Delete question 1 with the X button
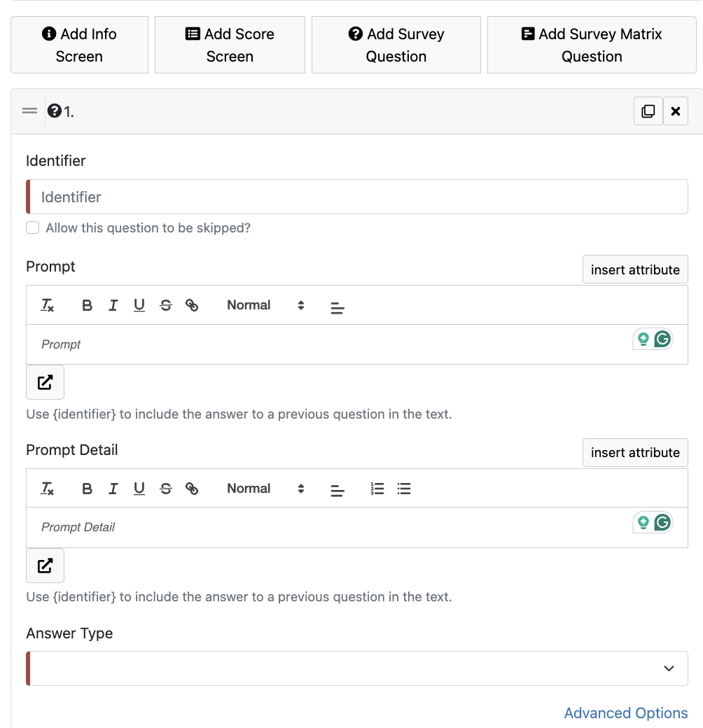The height and width of the screenshot is (728, 703). point(676,111)
